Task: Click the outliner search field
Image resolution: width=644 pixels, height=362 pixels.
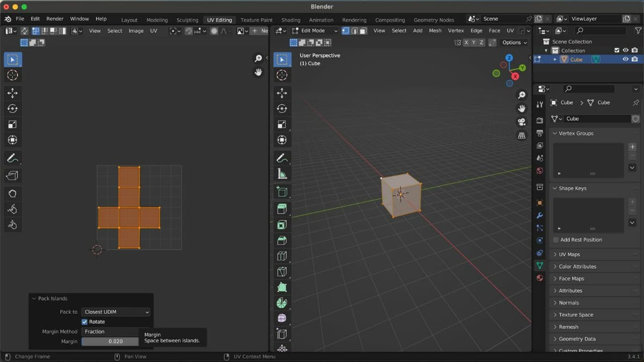Action: (600, 31)
